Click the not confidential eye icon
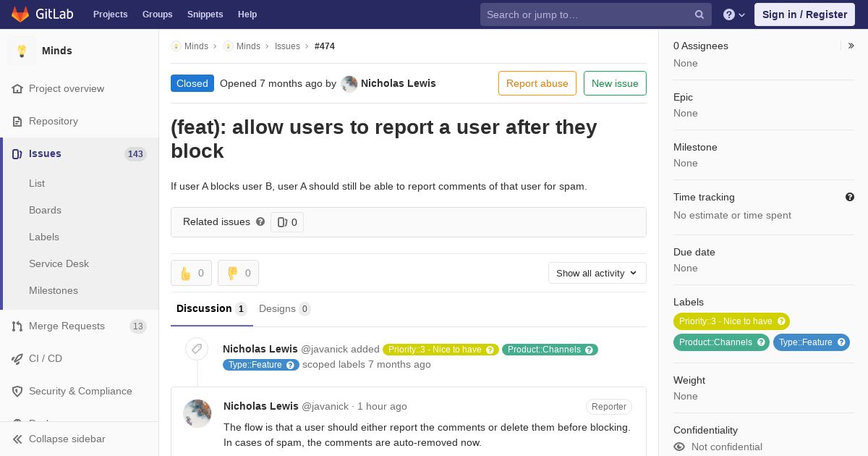Image resolution: width=868 pixels, height=456 pixels. pyautogui.click(x=679, y=447)
